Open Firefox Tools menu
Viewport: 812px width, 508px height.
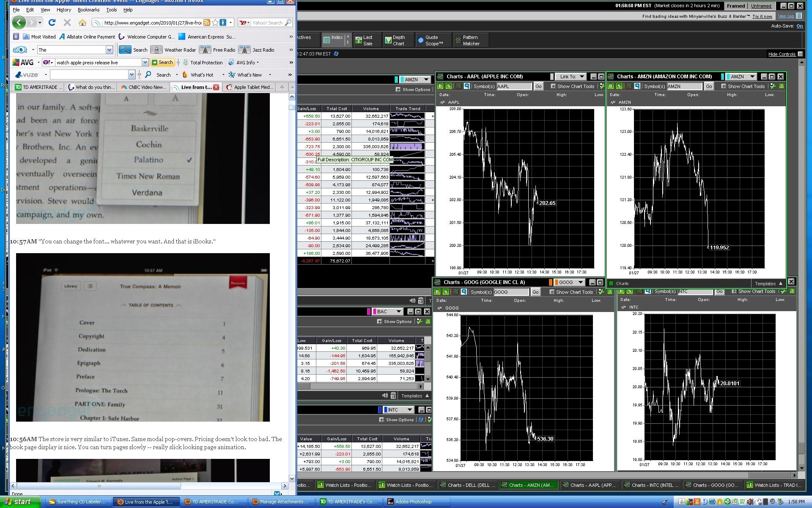(x=112, y=10)
